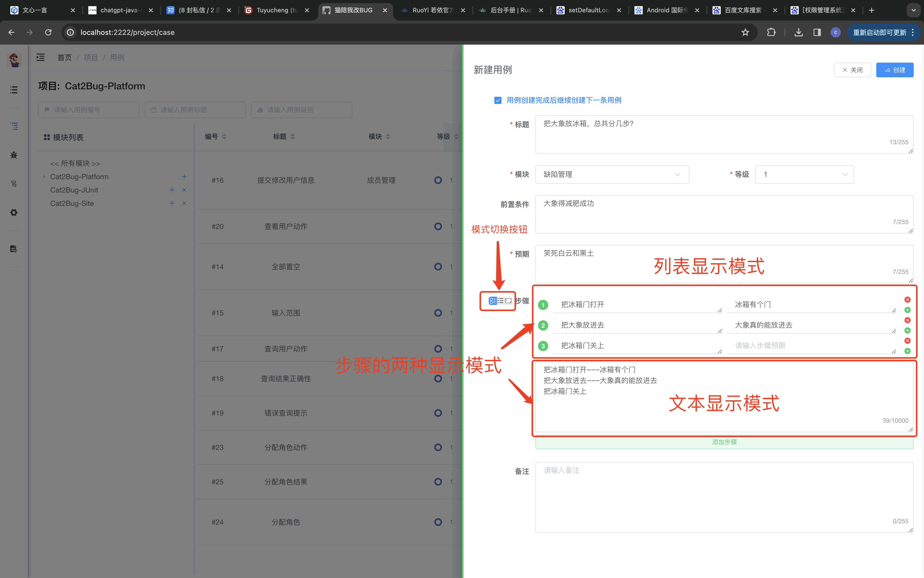The height and width of the screenshot is (578, 924).
Task: Edit step 1 description 把冰箱门打开
Action: [x=638, y=305]
